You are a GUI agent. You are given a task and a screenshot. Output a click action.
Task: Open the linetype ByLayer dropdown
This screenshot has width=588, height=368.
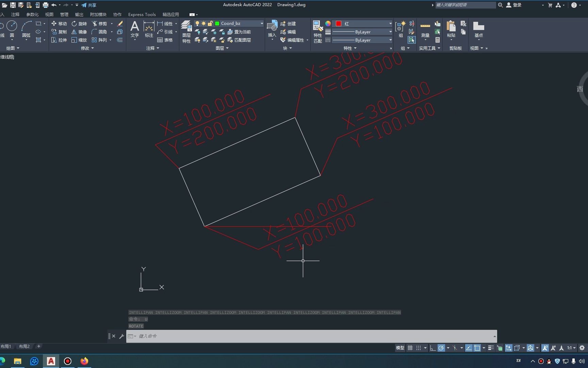click(362, 40)
